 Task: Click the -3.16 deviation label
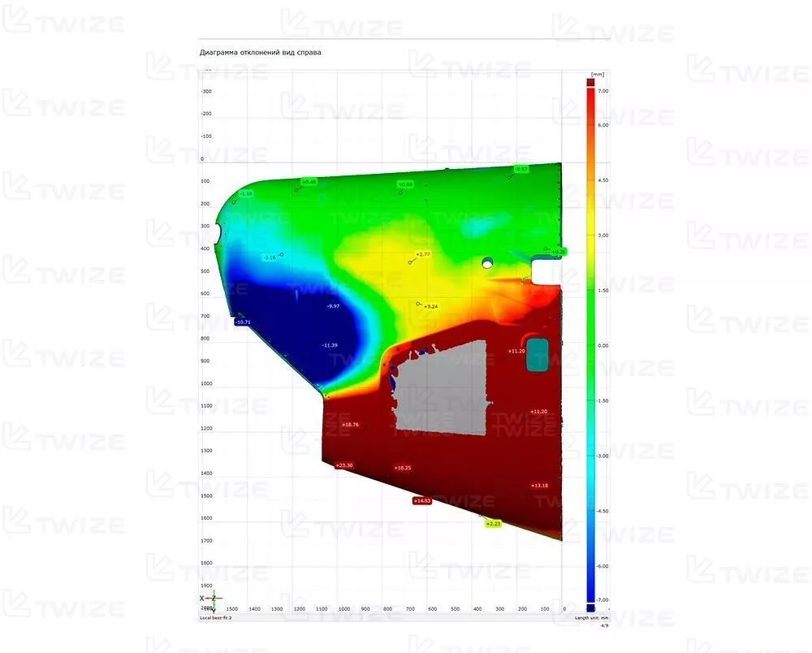tap(270, 257)
